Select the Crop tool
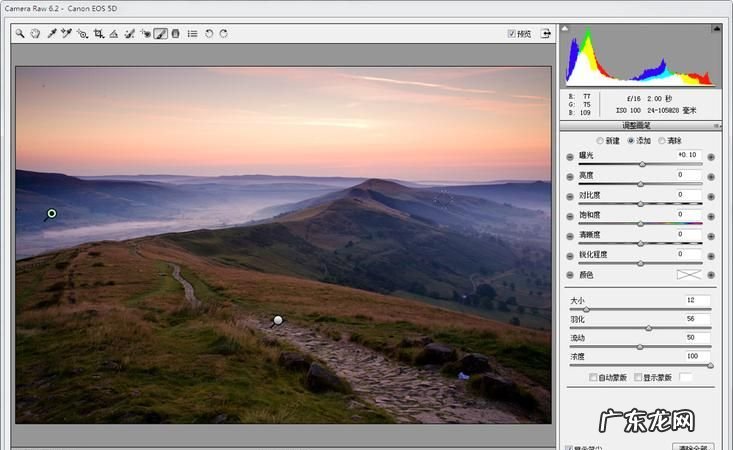 (99, 33)
